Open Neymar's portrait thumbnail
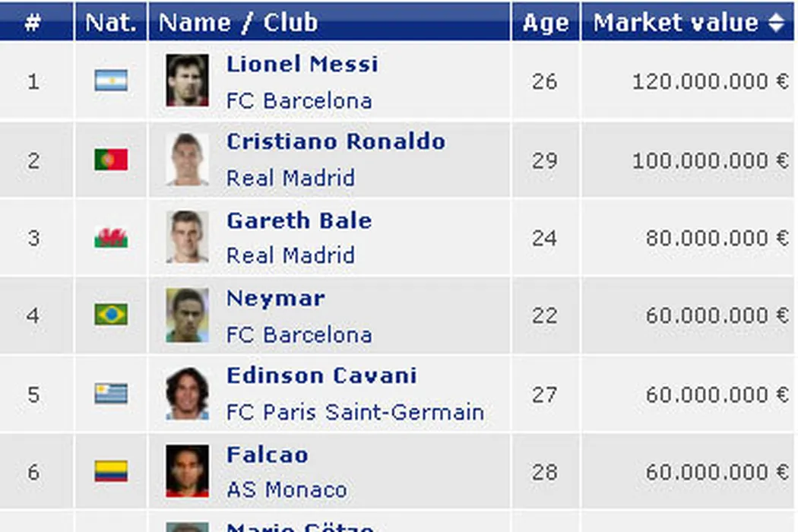The image size is (798, 532). pyautogui.click(x=187, y=315)
